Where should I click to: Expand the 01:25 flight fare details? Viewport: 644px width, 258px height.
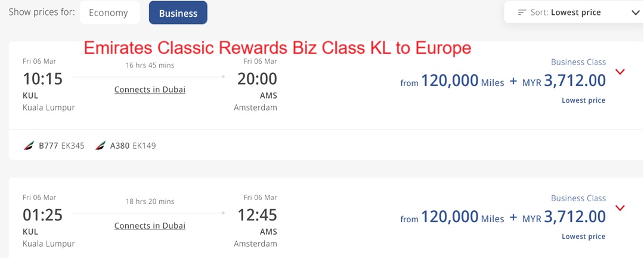point(620,208)
